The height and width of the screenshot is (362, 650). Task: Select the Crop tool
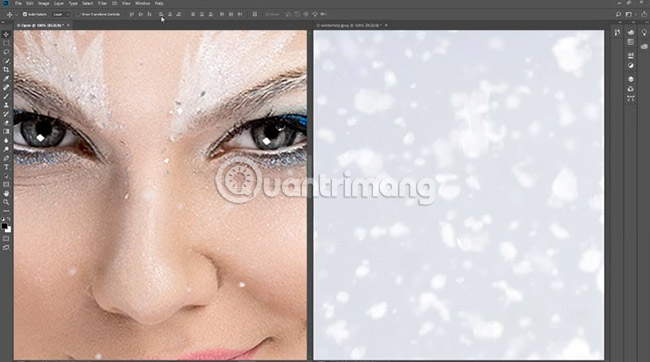6,70
